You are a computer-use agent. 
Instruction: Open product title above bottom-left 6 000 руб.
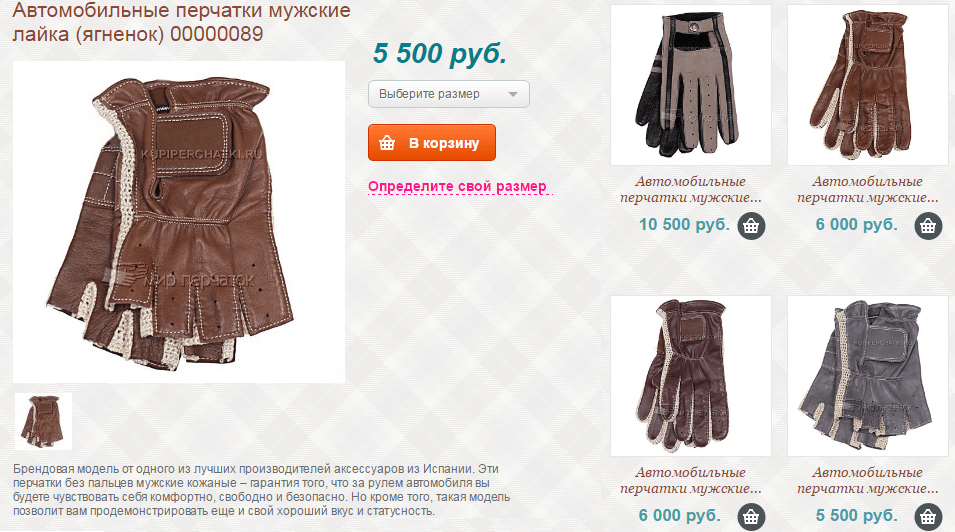pyautogui.click(x=691, y=480)
